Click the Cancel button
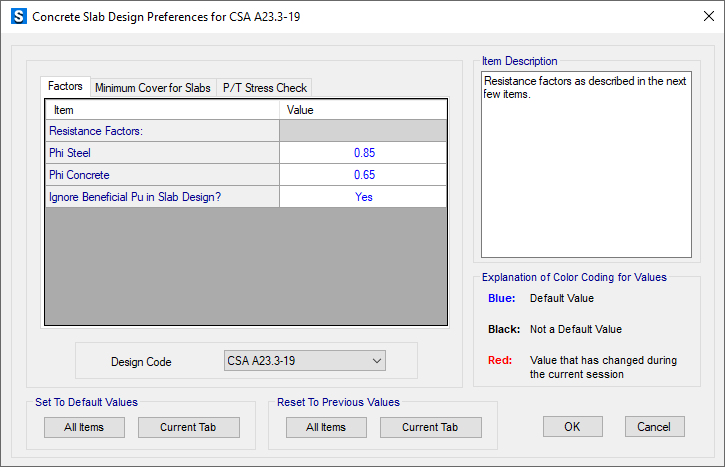The width and height of the screenshot is (725, 467). [x=654, y=426]
